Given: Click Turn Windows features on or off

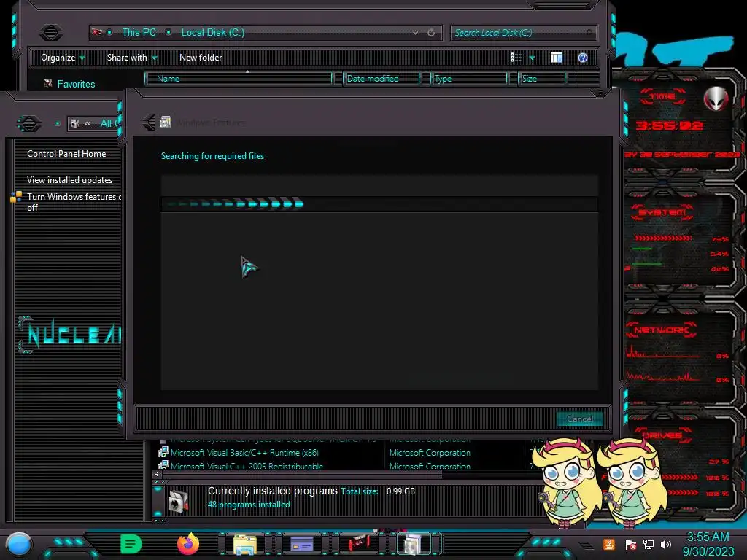Looking at the screenshot, I should (x=74, y=202).
